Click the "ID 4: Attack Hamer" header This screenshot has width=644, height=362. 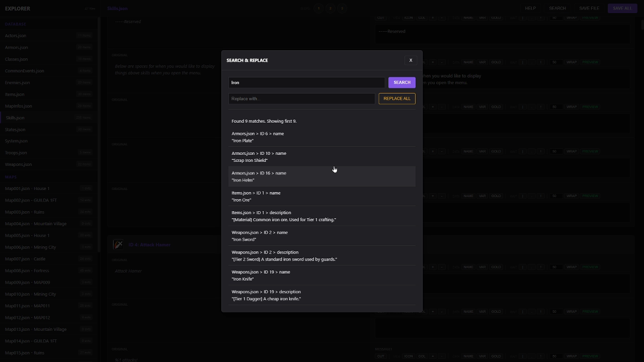click(x=149, y=245)
